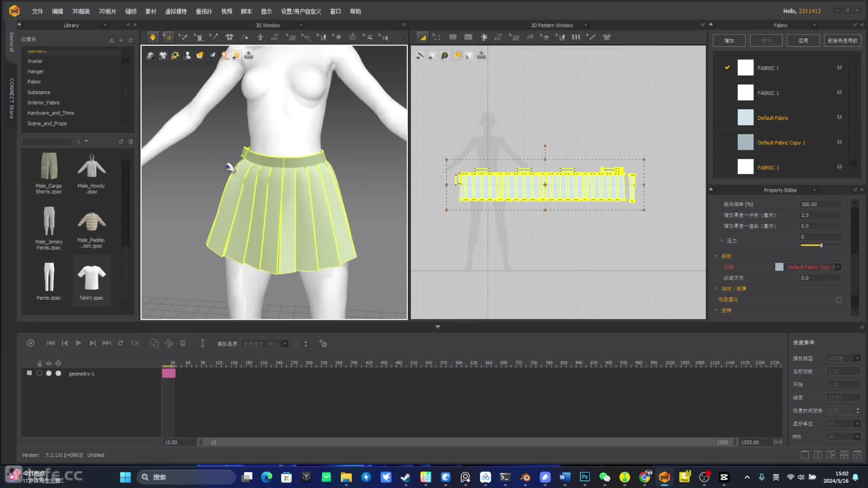The height and width of the screenshot is (488, 868).
Task: Click the 删除未使用的 button
Action: pos(842,40)
